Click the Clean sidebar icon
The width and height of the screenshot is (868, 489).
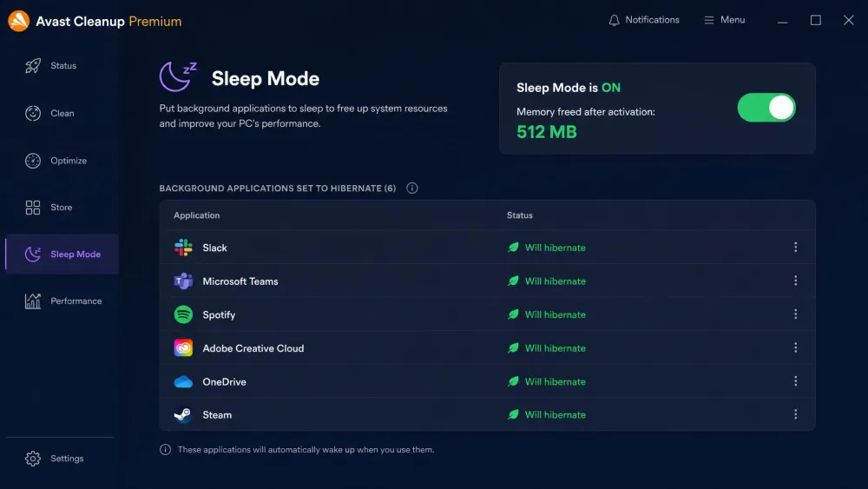click(x=33, y=113)
